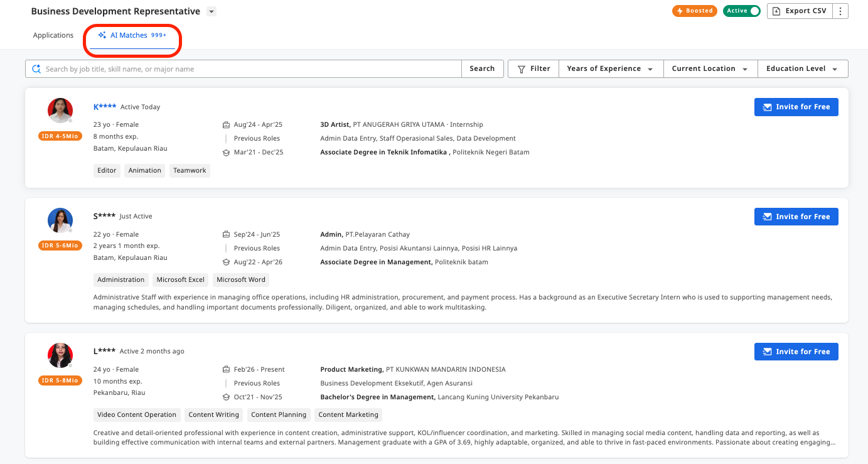Open the three-dot more options menu
Viewport: 868px width, 464px height.
[840, 11]
